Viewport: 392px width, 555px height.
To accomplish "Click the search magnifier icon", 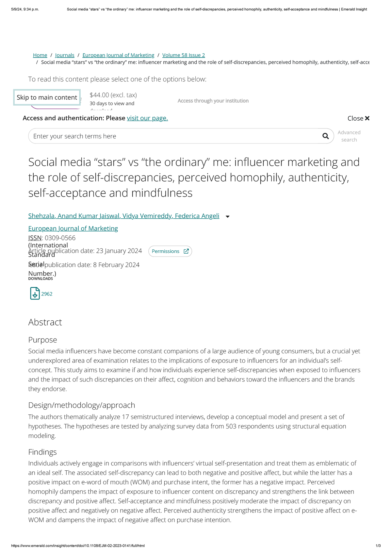I will 325,136.
